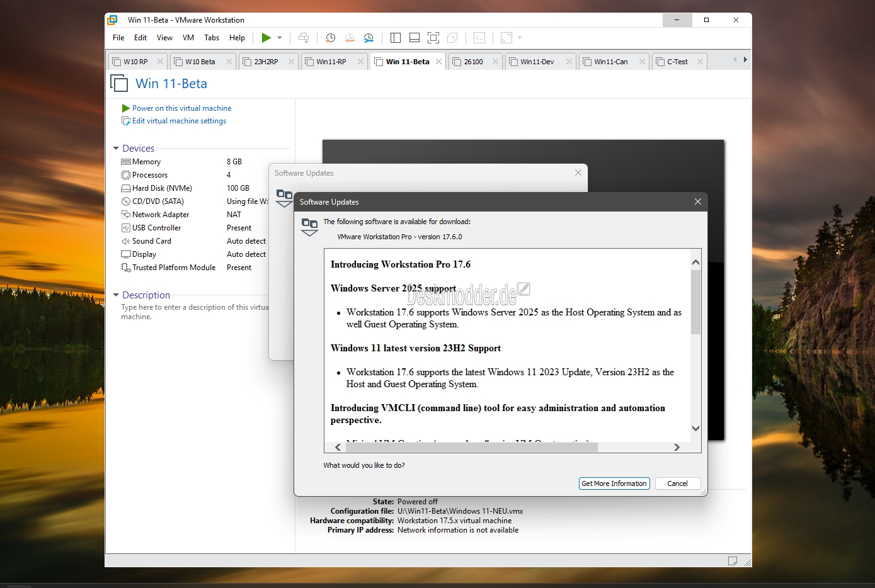Close the W10 RP tab
Image resolution: width=875 pixels, height=588 pixels.
pyautogui.click(x=160, y=62)
